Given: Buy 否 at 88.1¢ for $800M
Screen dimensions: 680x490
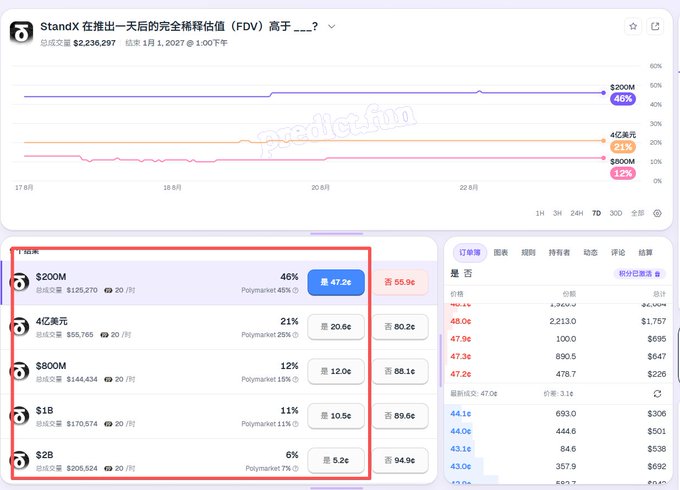Looking at the screenshot, I should [x=400, y=372].
